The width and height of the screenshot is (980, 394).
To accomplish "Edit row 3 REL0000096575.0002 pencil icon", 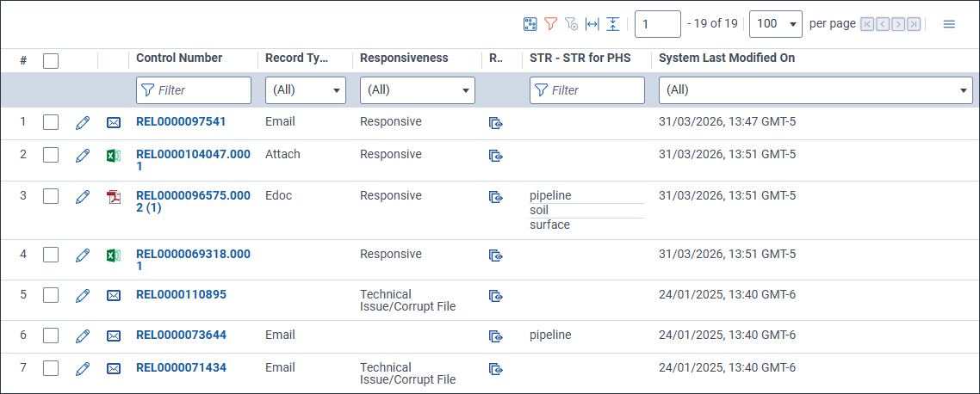I will click(x=83, y=197).
